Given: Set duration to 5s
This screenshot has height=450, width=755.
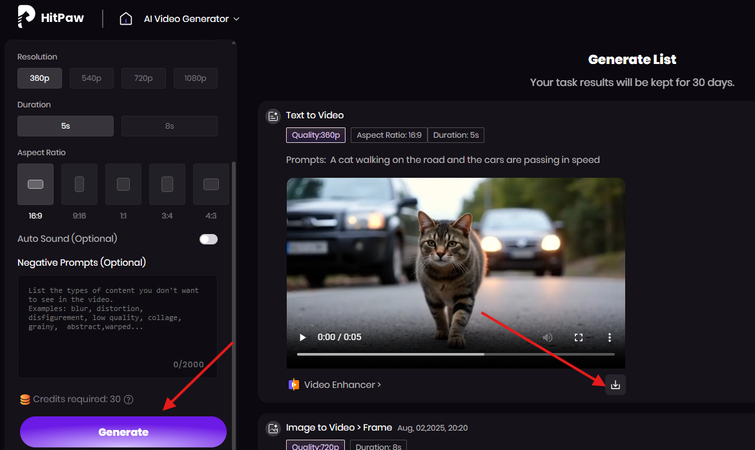Looking at the screenshot, I should (65, 126).
